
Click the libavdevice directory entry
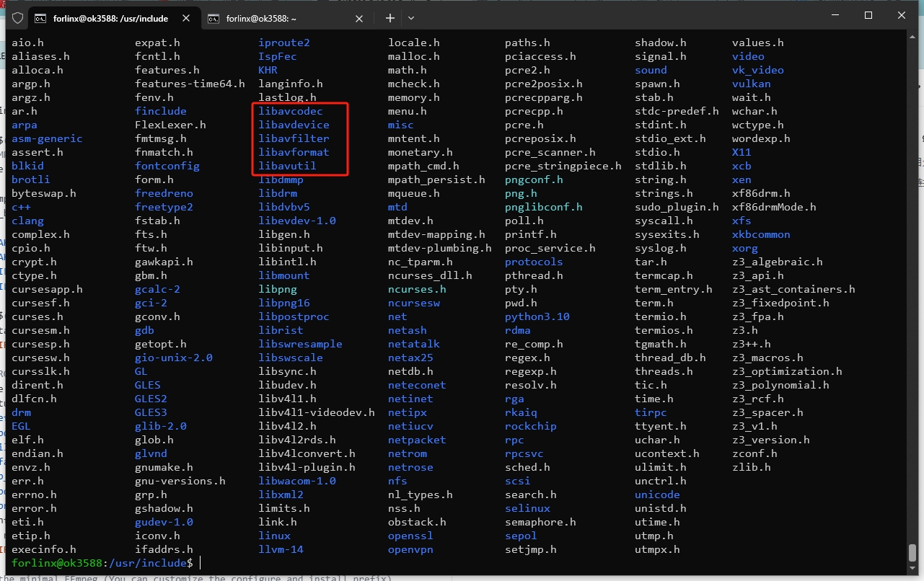pos(294,125)
